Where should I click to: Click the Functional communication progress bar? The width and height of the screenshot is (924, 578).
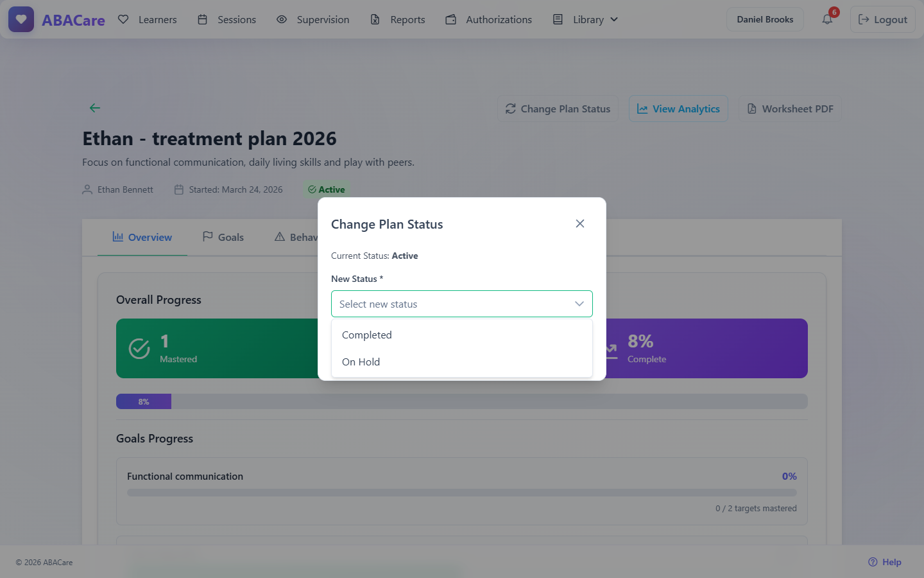(x=462, y=493)
